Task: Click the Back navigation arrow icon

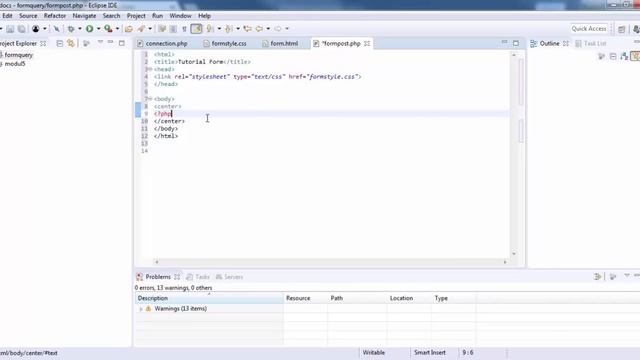Action: point(259,29)
